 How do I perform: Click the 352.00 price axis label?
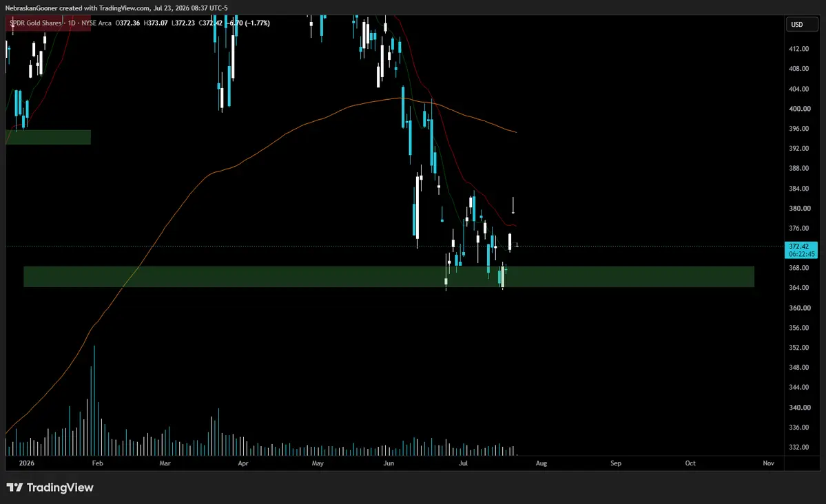coord(798,348)
